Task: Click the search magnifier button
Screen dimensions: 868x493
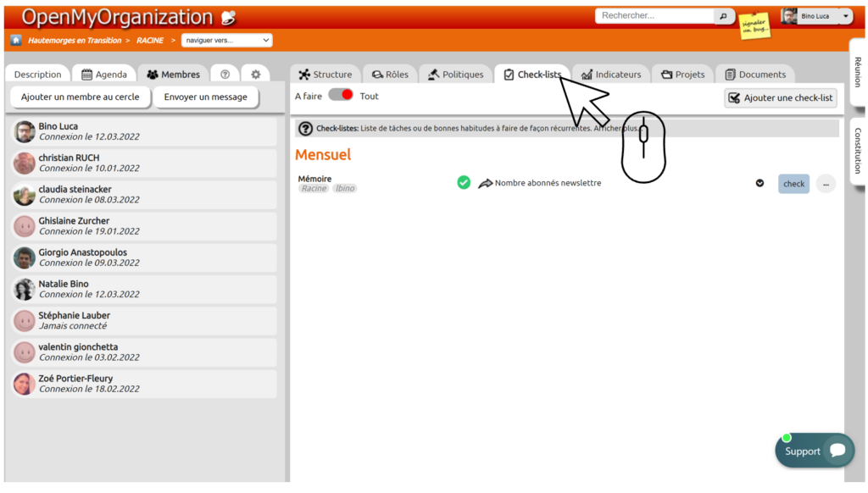Action: pos(724,16)
